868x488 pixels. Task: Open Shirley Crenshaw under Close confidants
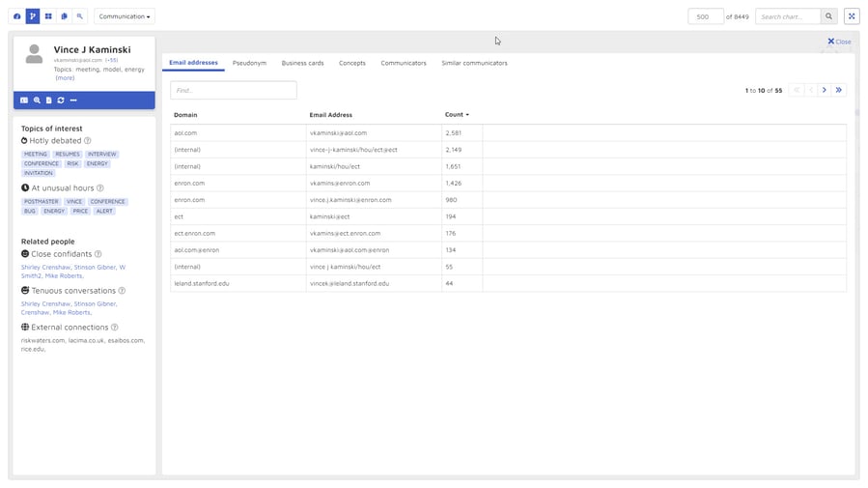pyautogui.click(x=45, y=267)
